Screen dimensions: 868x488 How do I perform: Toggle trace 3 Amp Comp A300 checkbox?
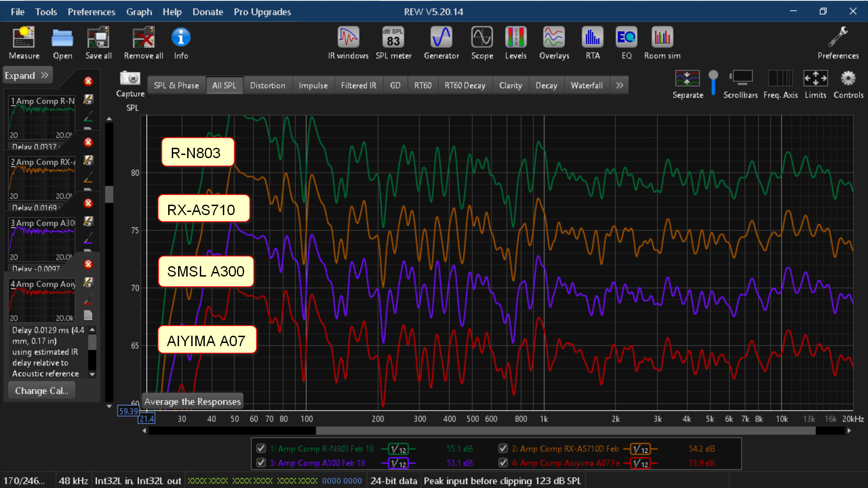[x=261, y=463]
